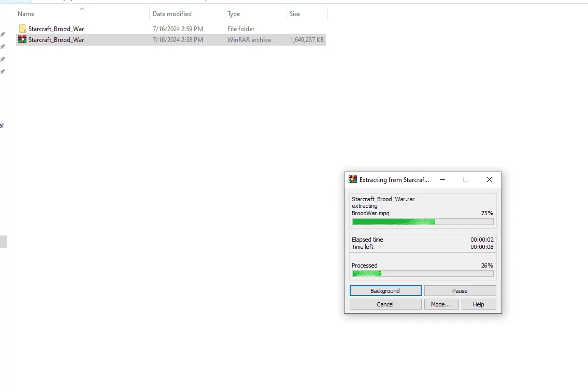The image size is (588, 392).
Task: Click the Processed total progress bar
Action: [423, 274]
